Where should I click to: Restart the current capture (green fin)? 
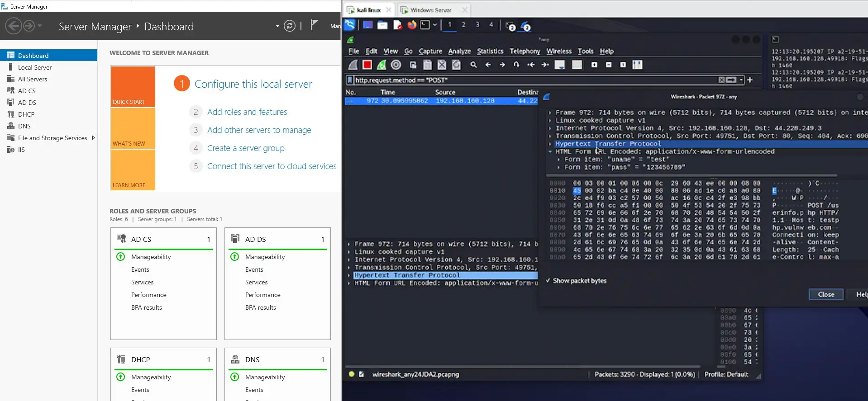click(382, 65)
